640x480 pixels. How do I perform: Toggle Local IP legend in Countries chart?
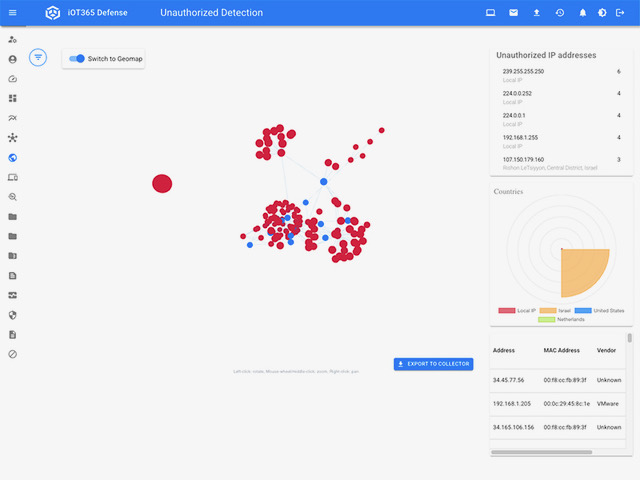[516, 311]
